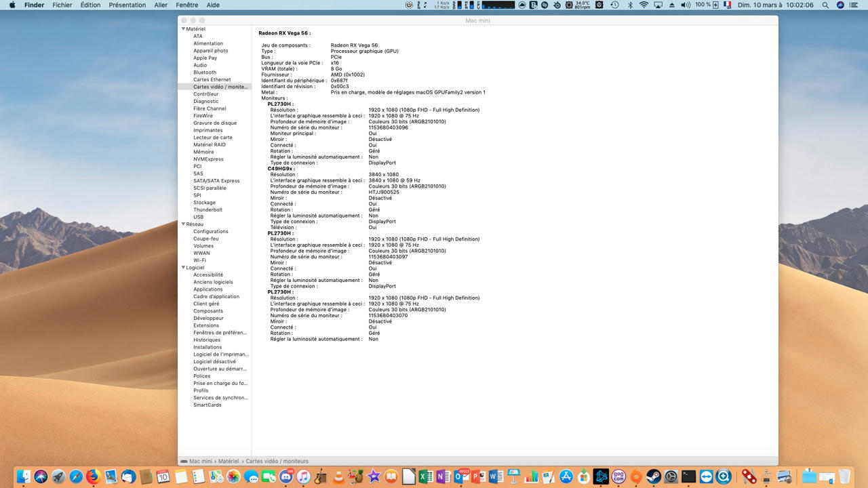Select Cartes Ethernet in sidebar
This screenshot has height=488, width=868.
(212, 79)
